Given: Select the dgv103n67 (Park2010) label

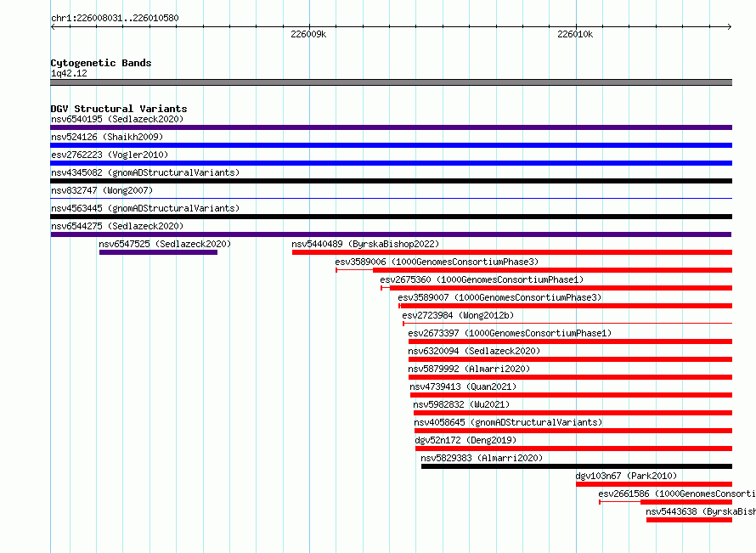Looking at the screenshot, I should point(626,476).
